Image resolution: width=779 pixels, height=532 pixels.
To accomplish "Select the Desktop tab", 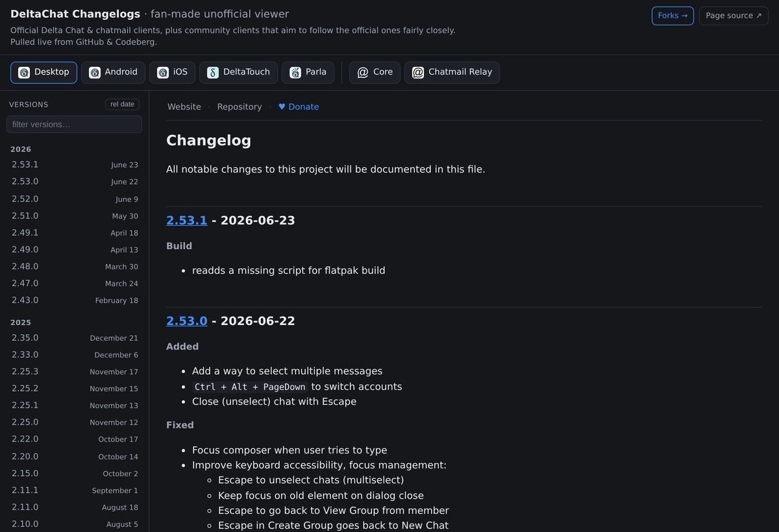I will 43,73.
